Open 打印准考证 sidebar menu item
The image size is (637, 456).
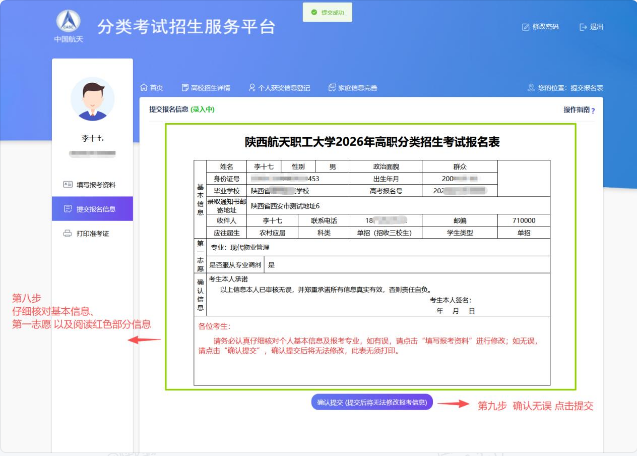(93, 233)
